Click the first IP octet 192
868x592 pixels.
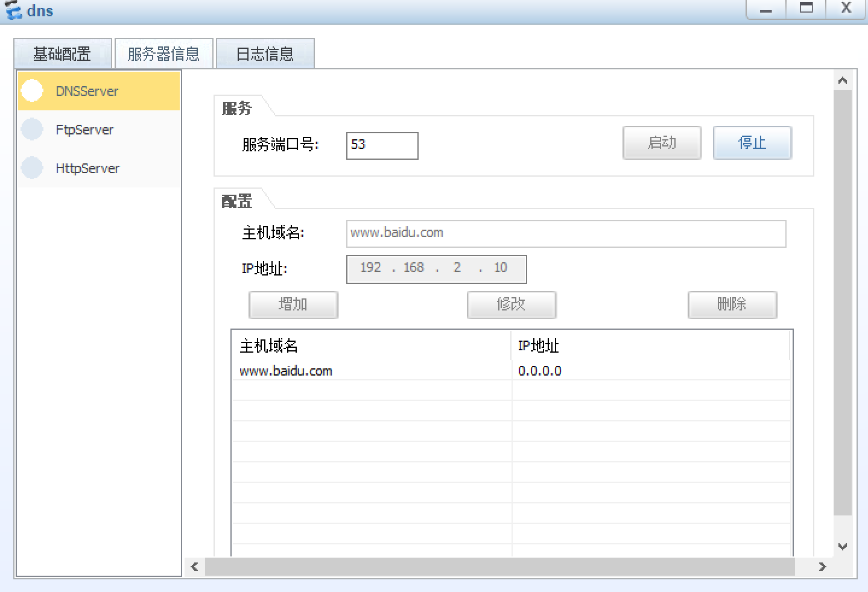point(370,268)
